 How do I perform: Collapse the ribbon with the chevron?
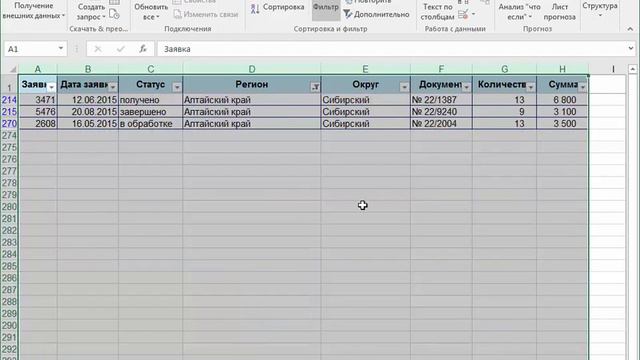click(630, 29)
